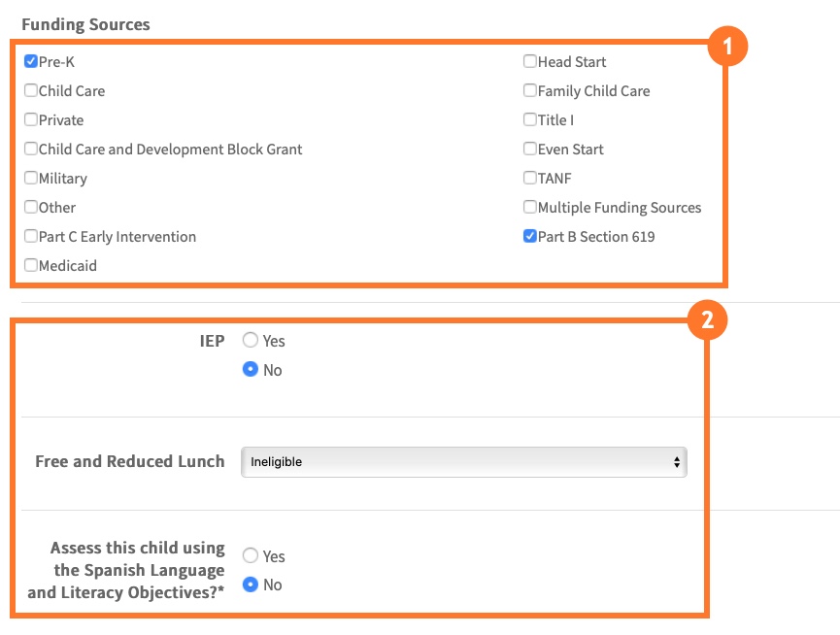Select the Military funding checkbox

coord(31,179)
